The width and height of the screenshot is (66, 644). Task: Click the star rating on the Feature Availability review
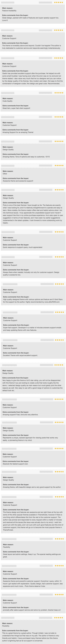pos(58,2)
